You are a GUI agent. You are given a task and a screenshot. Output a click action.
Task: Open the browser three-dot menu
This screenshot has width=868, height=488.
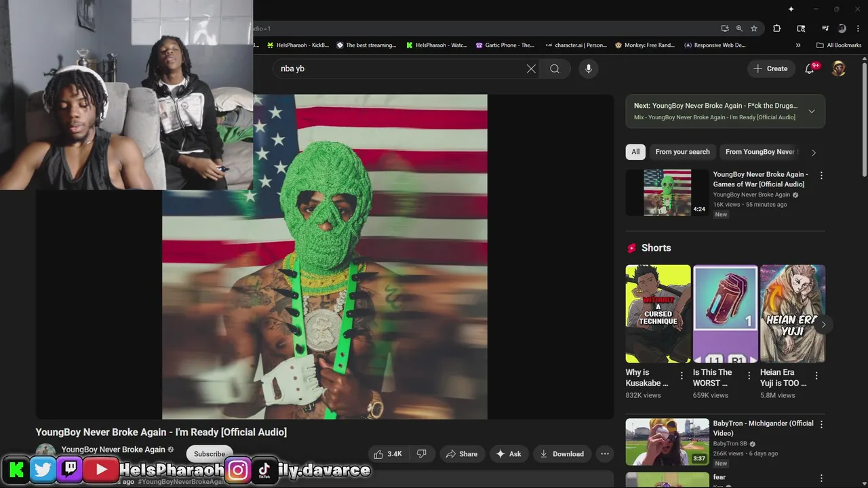click(x=856, y=28)
